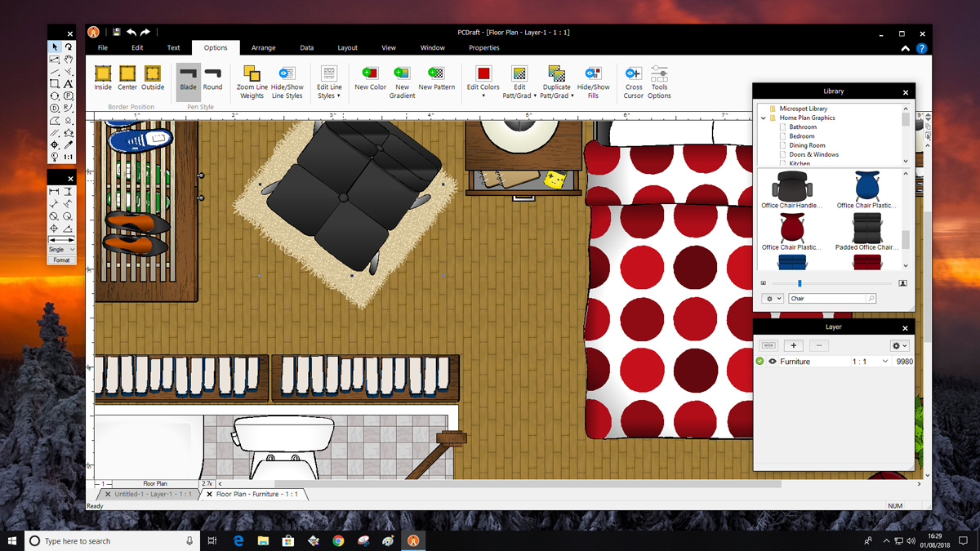Click the Format button in dimension palette
The height and width of the screenshot is (551, 980).
click(61, 260)
